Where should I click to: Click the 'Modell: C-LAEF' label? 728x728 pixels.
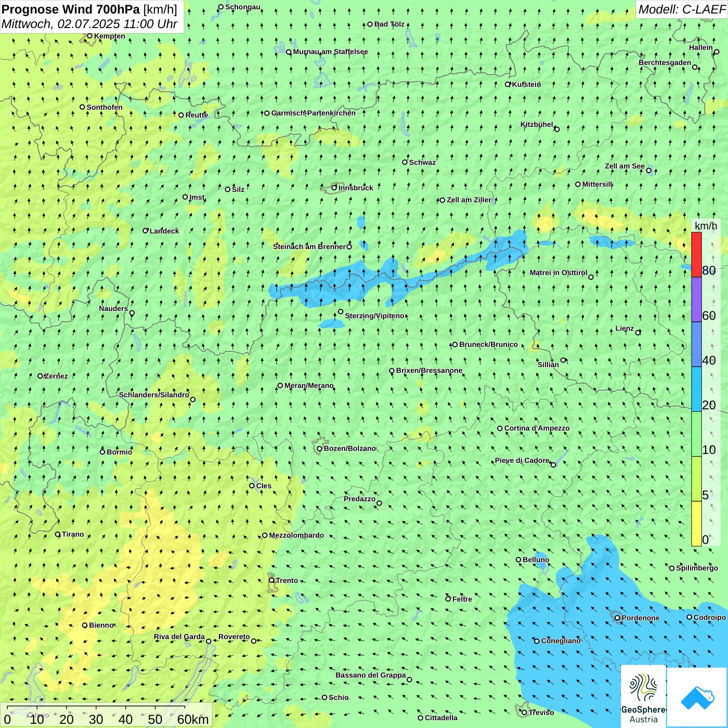click(682, 9)
